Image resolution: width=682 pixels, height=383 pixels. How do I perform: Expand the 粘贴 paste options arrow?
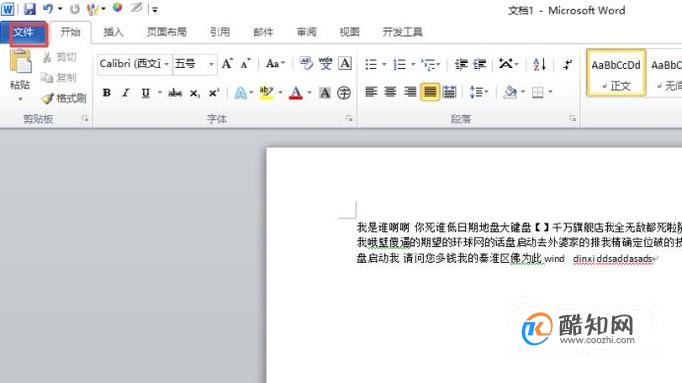pyautogui.click(x=20, y=100)
